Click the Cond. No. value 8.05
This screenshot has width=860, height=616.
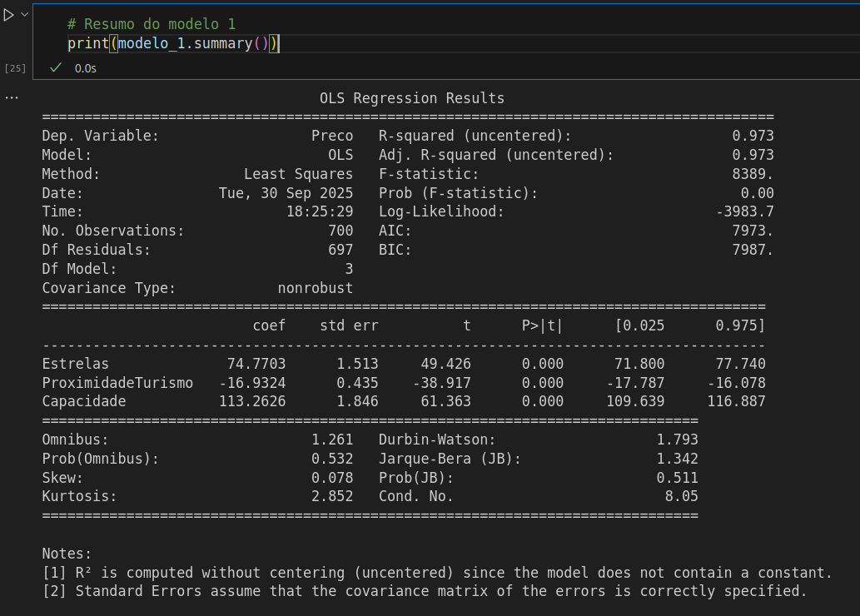click(x=681, y=496)
